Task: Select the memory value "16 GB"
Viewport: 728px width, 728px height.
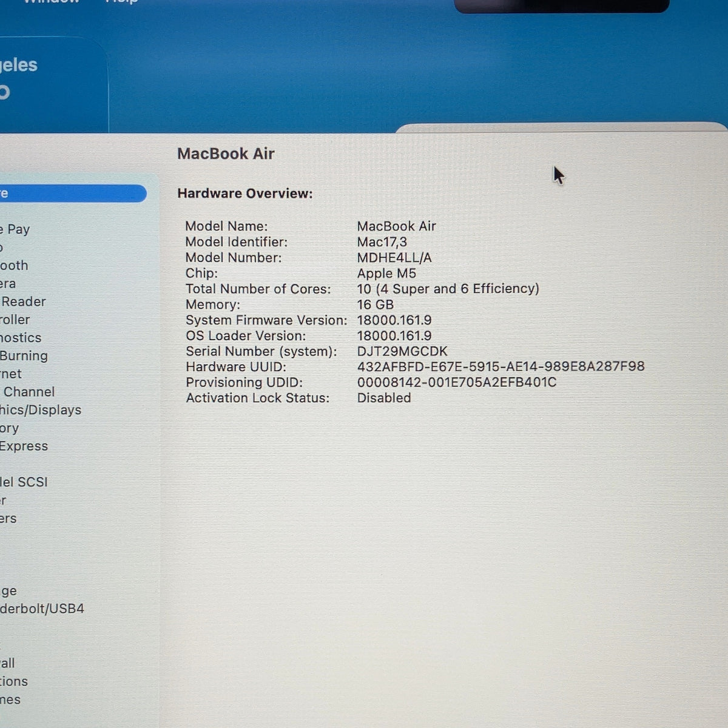Action: [376, 305]
